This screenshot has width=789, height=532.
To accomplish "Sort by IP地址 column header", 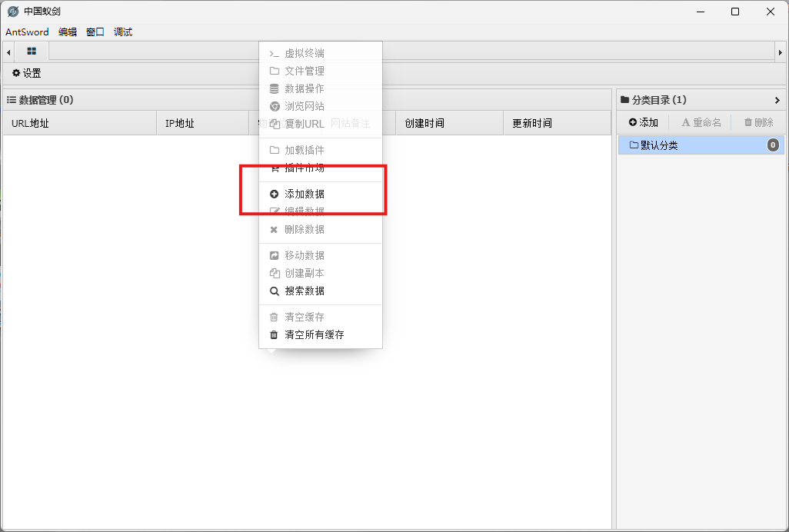I will click(x=203, y=123).
